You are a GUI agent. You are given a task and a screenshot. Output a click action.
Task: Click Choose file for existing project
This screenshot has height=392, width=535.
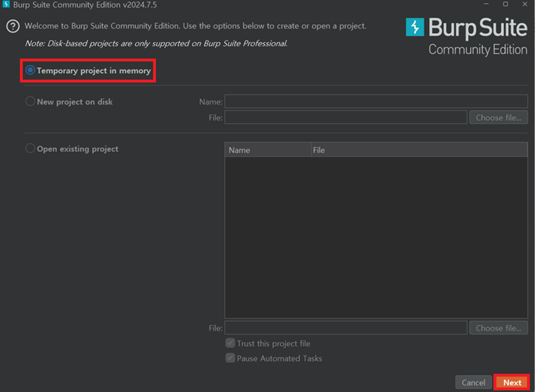(x=499, y=328)
